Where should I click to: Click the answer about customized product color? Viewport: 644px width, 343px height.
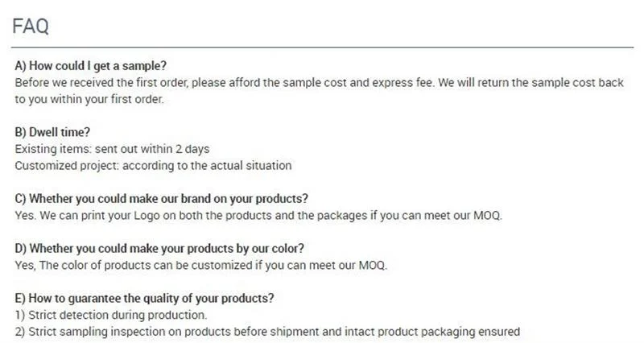tap(201, 265)
